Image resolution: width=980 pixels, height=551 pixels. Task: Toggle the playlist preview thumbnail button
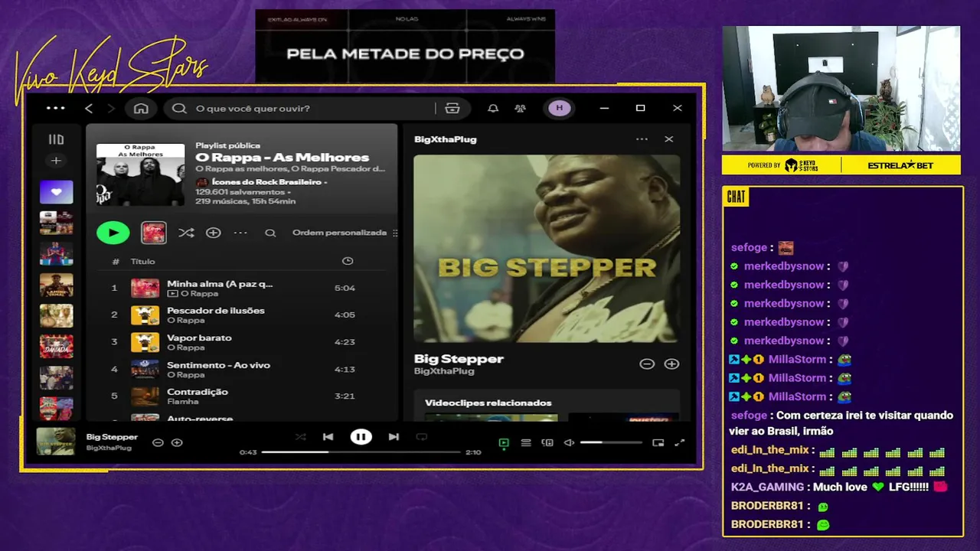153,233
